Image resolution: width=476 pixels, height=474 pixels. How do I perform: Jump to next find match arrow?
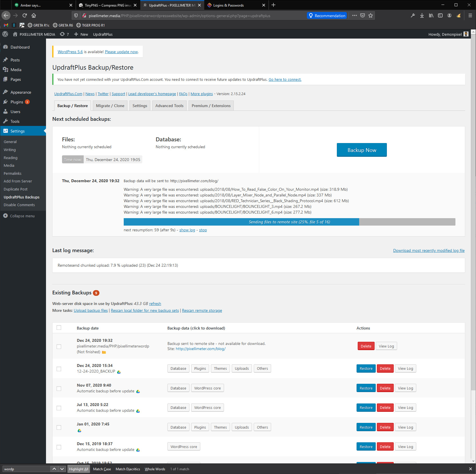pyautogui.click(x=62, y=469)
